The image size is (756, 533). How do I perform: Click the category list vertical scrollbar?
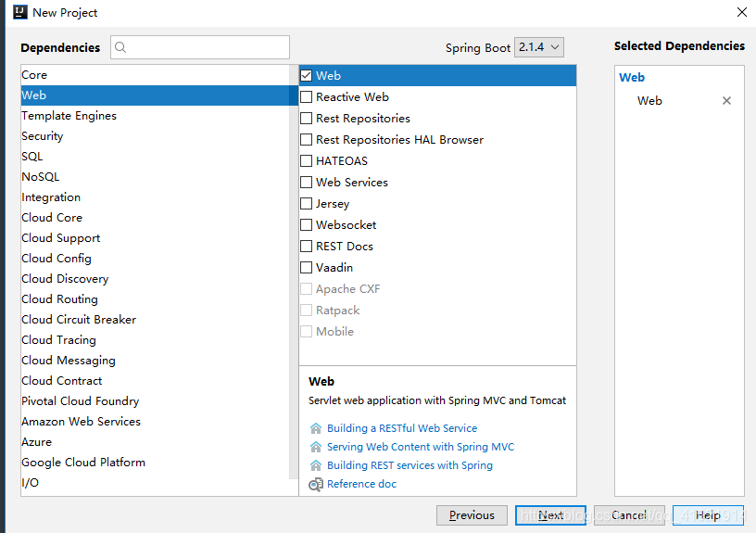pyautogui.click(x=294, y=273)
